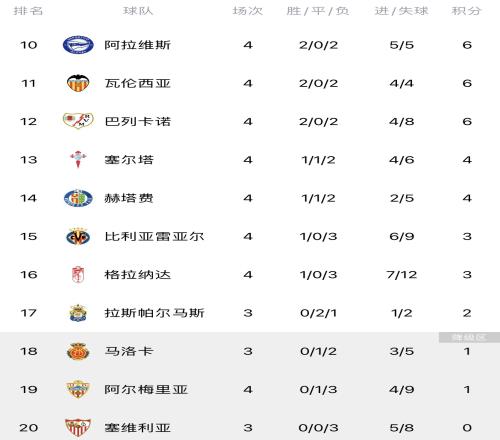Click the Granada (格拉纳达) red-striped crest

(78, 275)
